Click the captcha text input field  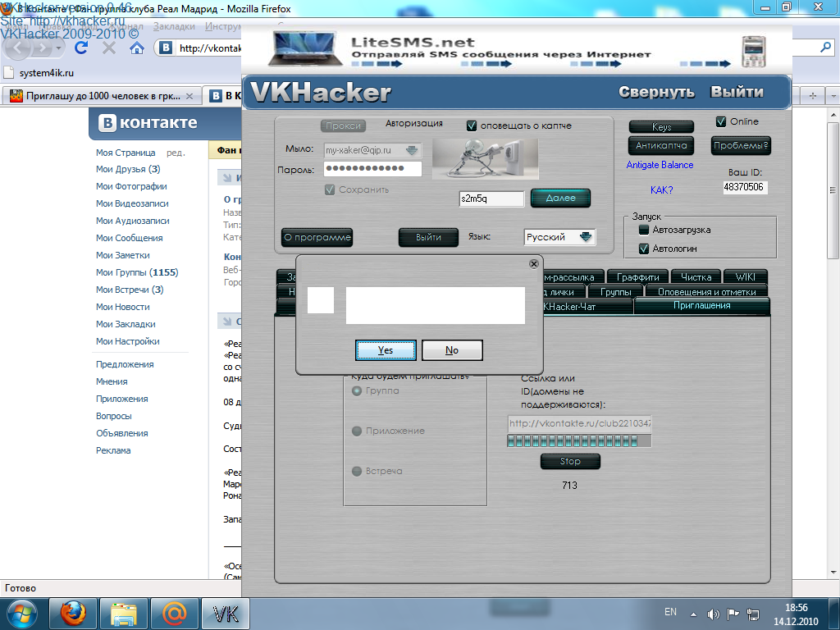point(491,199)
